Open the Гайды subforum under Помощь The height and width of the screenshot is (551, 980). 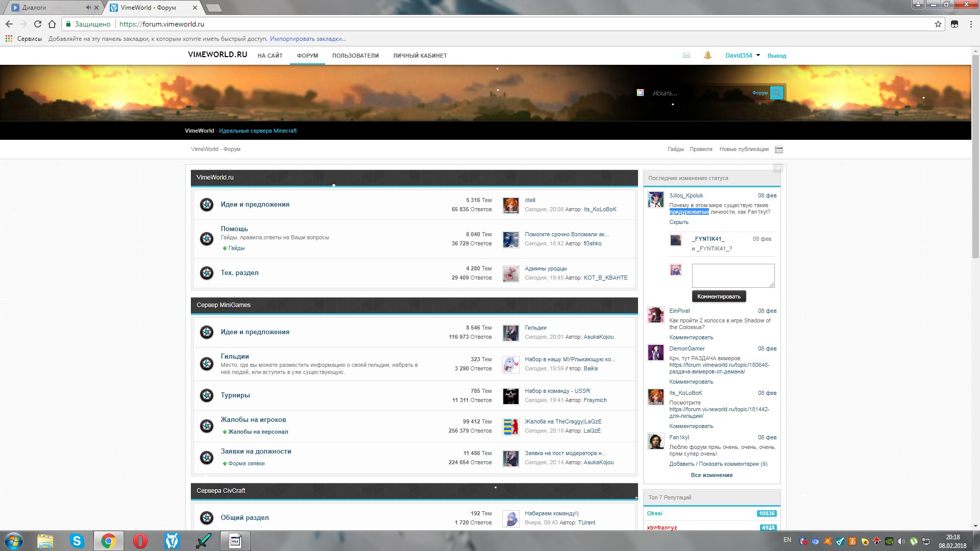236,248
